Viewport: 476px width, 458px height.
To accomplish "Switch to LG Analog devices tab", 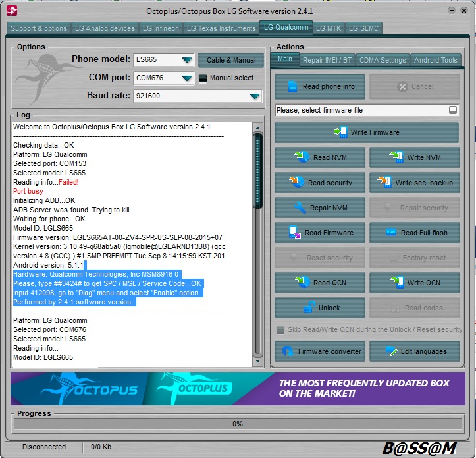I will click(105, 28).
